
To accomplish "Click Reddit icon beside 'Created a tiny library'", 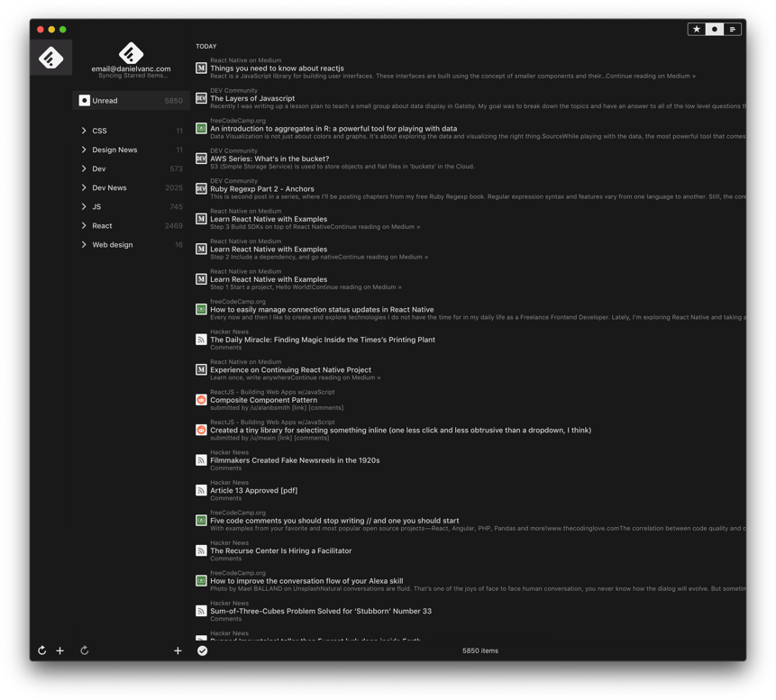I will click(201, 430).
